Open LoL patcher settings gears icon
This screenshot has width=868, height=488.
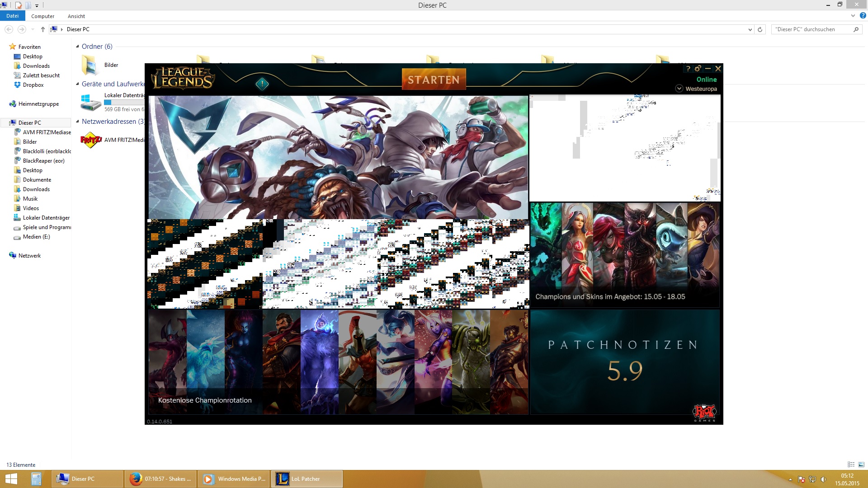[698, 69]
